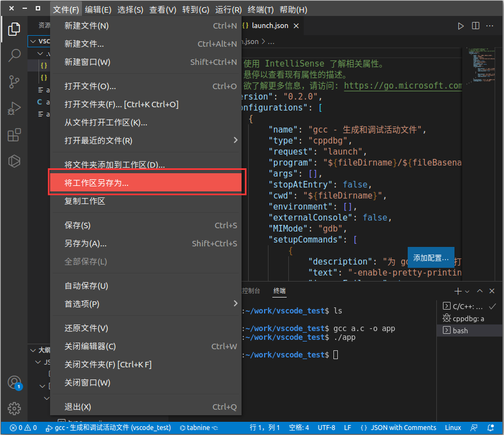Open editor More Actions ellipsis

click(490, 26)
